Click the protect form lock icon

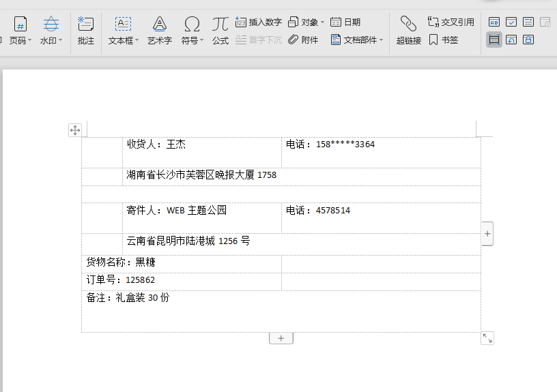pos(528,40)
